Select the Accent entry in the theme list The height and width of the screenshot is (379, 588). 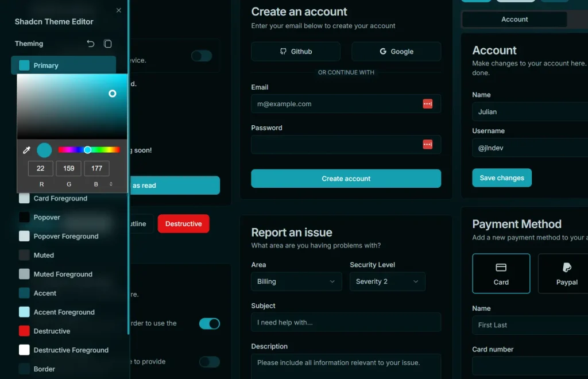click(x=44, y=293)
